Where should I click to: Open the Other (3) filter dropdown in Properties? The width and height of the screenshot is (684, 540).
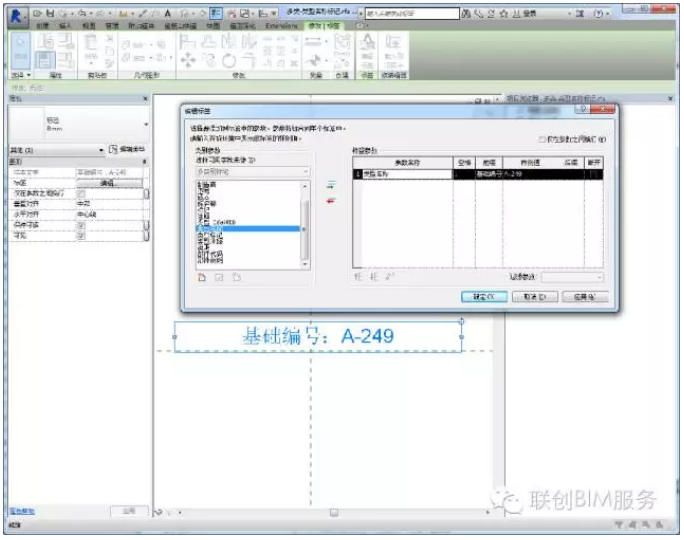click(x=57, y=150)
